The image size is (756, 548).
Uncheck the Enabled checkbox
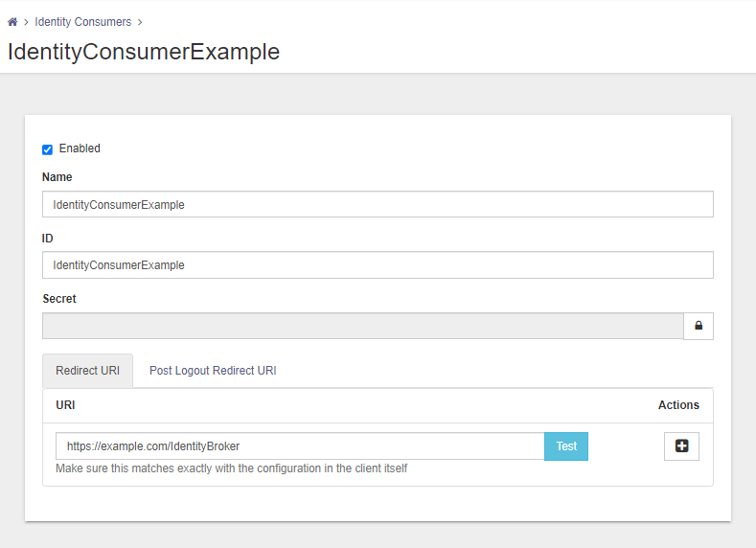[x=47, y=149]
